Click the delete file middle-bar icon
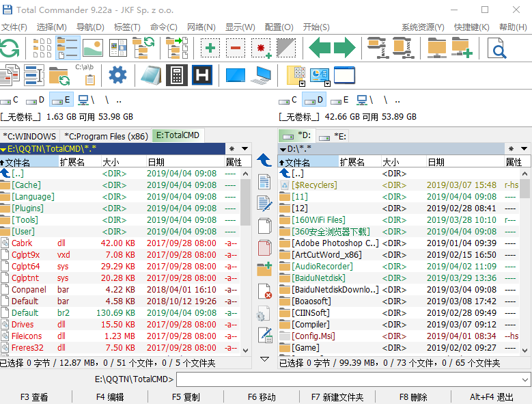The image size is (532, 404). pyautogui.click(x=265, y=291)
